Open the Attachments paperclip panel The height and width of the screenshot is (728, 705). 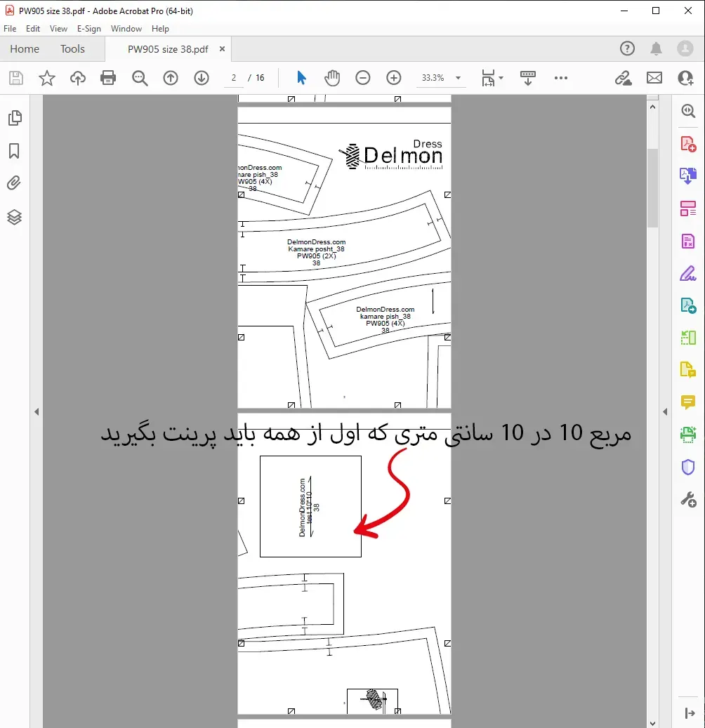click(14, 184)
